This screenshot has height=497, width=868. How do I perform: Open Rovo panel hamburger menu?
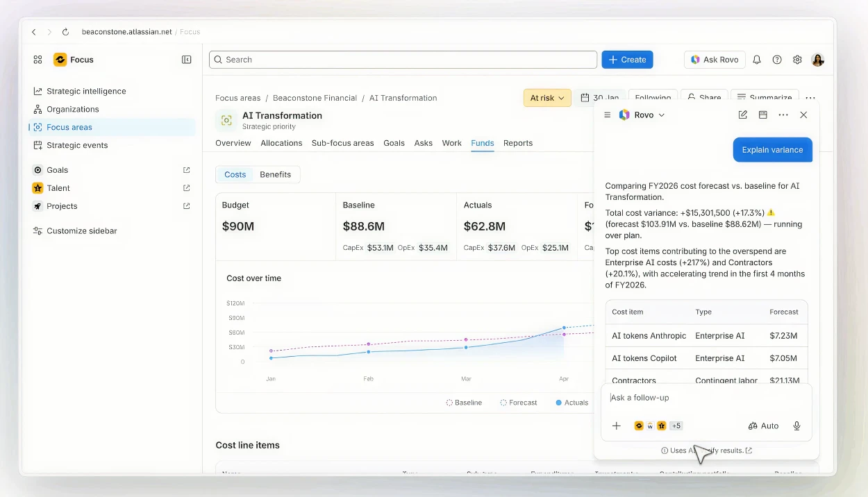(607, 115)
